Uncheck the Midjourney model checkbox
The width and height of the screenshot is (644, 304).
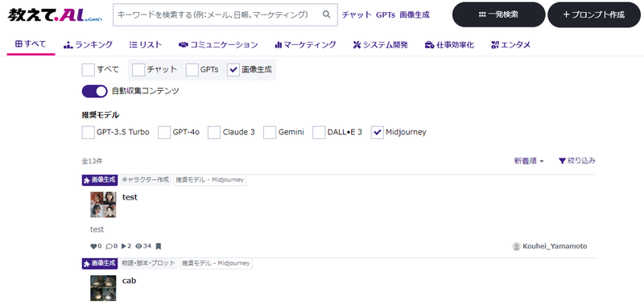(x=377, y=133)
